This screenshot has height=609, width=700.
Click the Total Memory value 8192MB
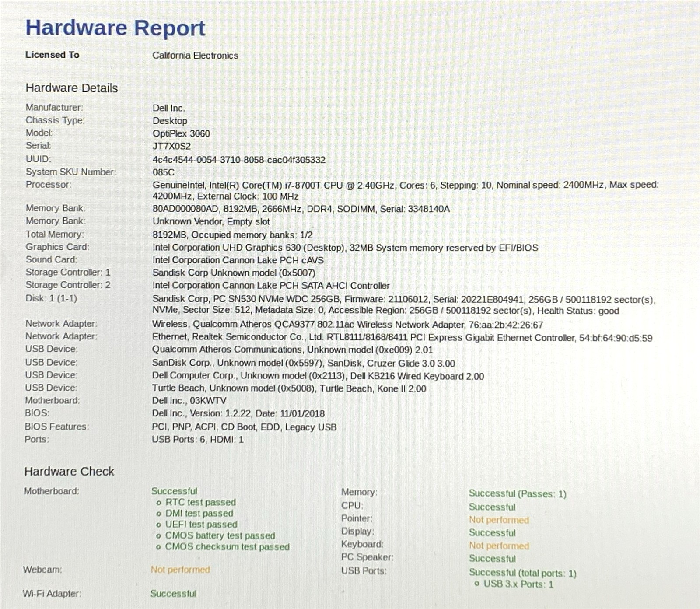click(232, 235)
